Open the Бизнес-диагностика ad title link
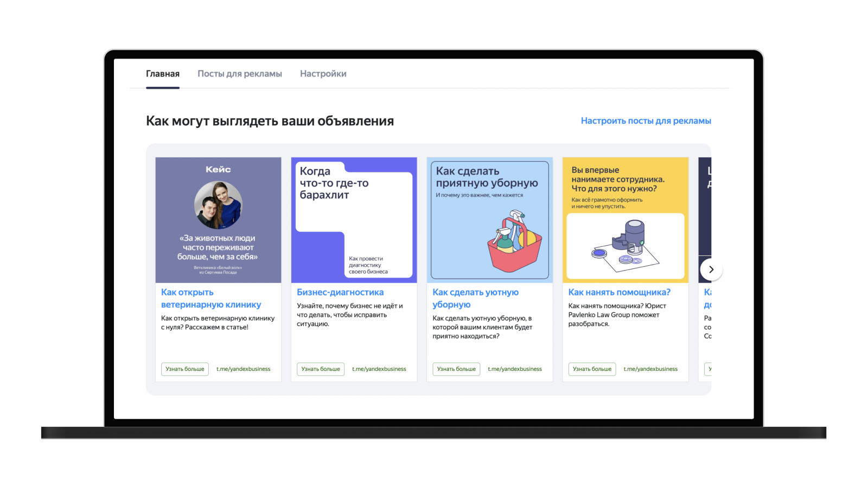Image resolution: width=868 pixels, height=488 pixels. (340, 292)
